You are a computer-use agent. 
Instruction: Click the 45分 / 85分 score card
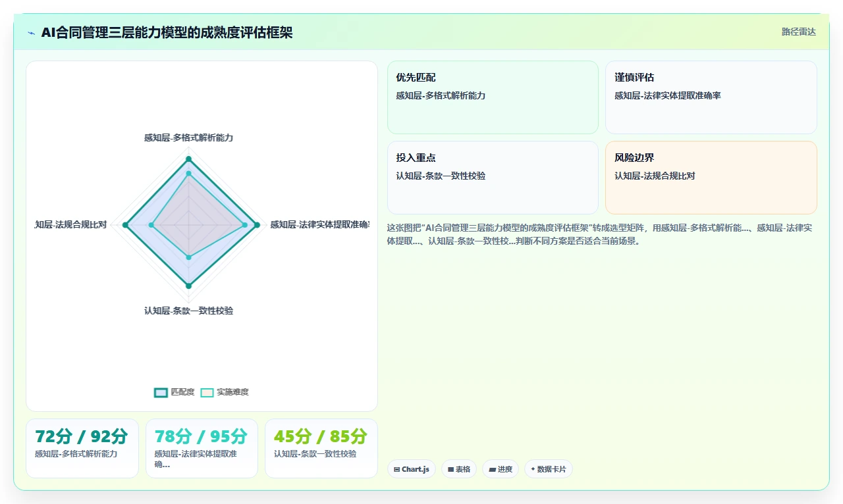pos(321,448)
